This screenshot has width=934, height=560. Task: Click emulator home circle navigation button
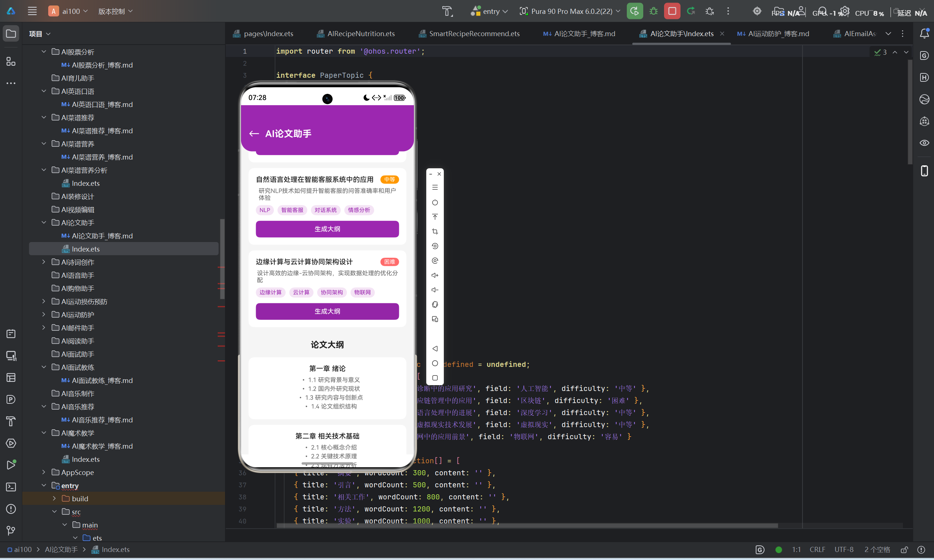point(435,363)
